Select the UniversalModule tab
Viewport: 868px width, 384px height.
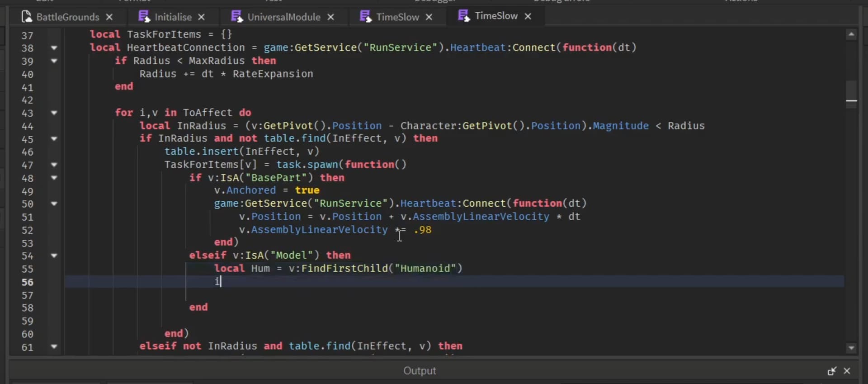[283, 17]
